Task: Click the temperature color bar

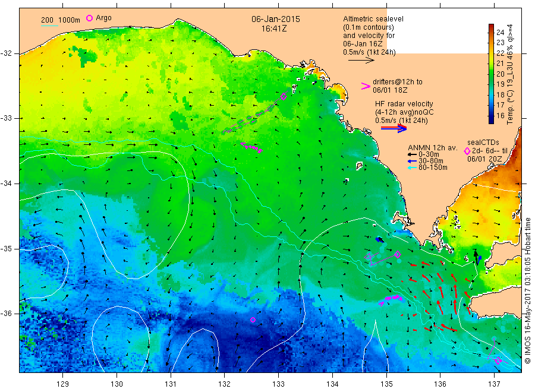Action: [x=492, y=74]
